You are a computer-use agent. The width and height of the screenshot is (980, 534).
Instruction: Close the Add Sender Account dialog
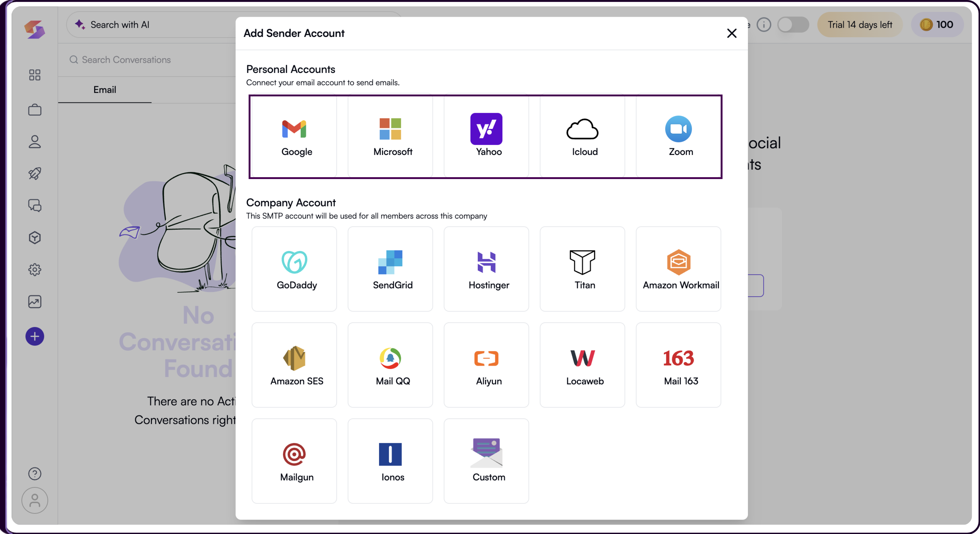pyautogui.click(x=731, y=33)
